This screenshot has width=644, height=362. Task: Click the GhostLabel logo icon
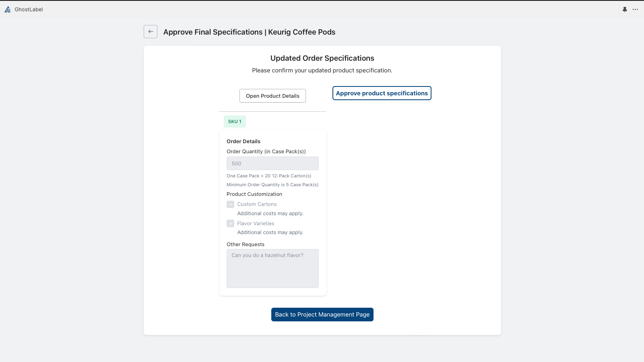coord(8,9)
